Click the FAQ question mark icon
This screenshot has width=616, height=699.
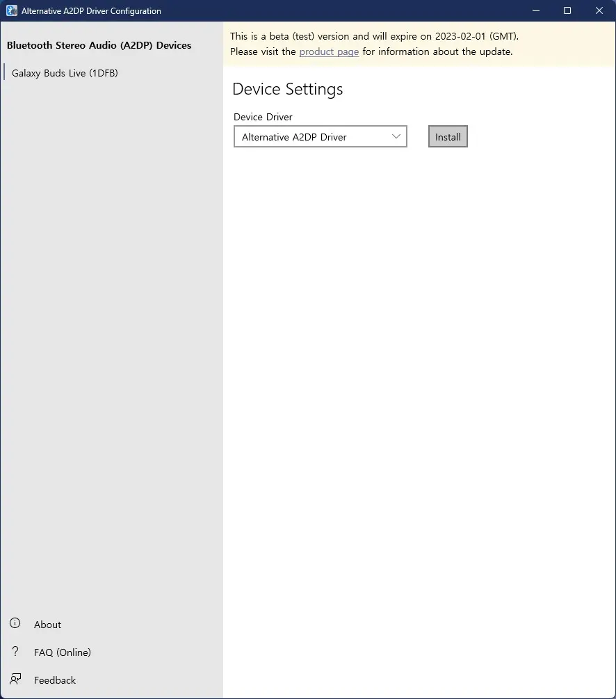[15, 651]
